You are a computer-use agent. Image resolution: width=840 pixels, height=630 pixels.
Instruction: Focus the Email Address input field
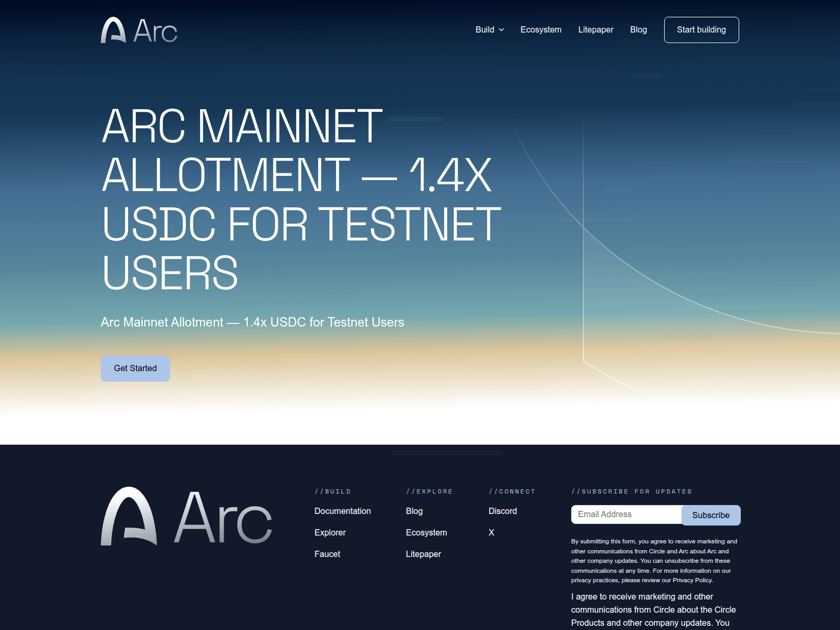tap(626, 514)
